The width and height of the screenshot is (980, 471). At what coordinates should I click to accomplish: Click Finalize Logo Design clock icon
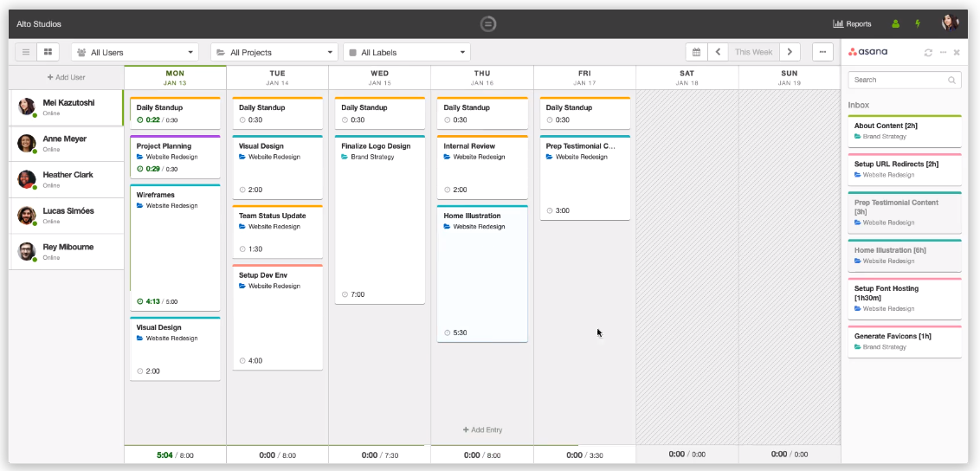pos(345,295)
